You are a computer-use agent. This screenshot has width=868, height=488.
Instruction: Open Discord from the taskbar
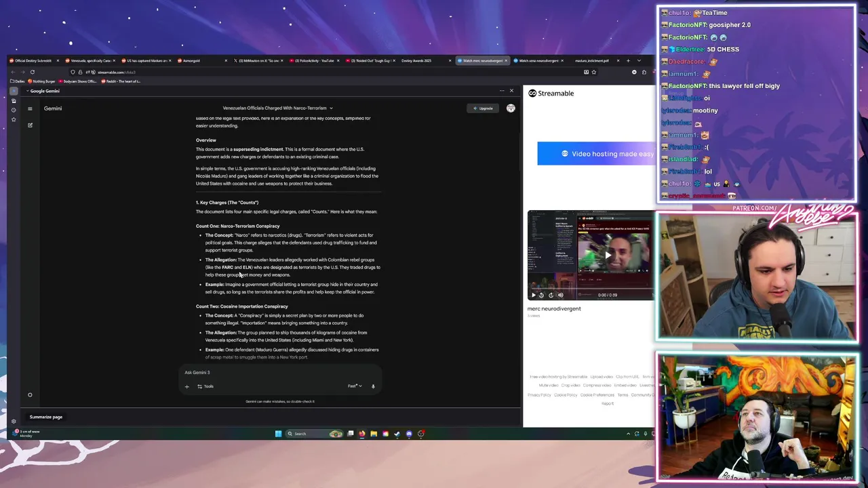point(409,434)
